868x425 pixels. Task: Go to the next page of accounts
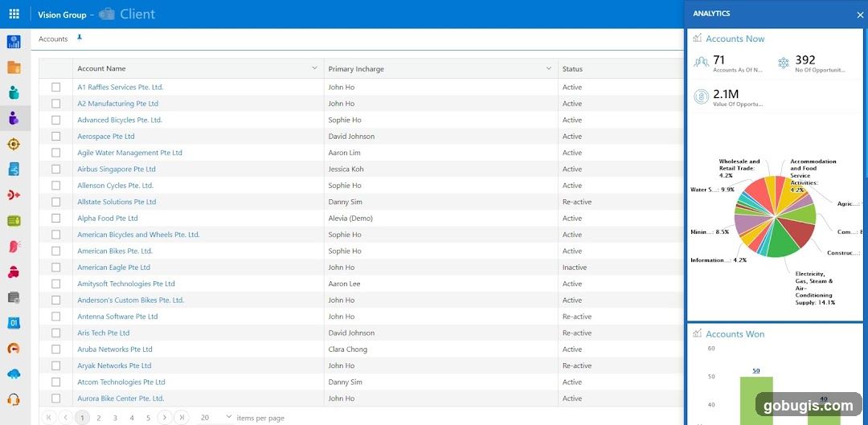[x=165, y=417]
